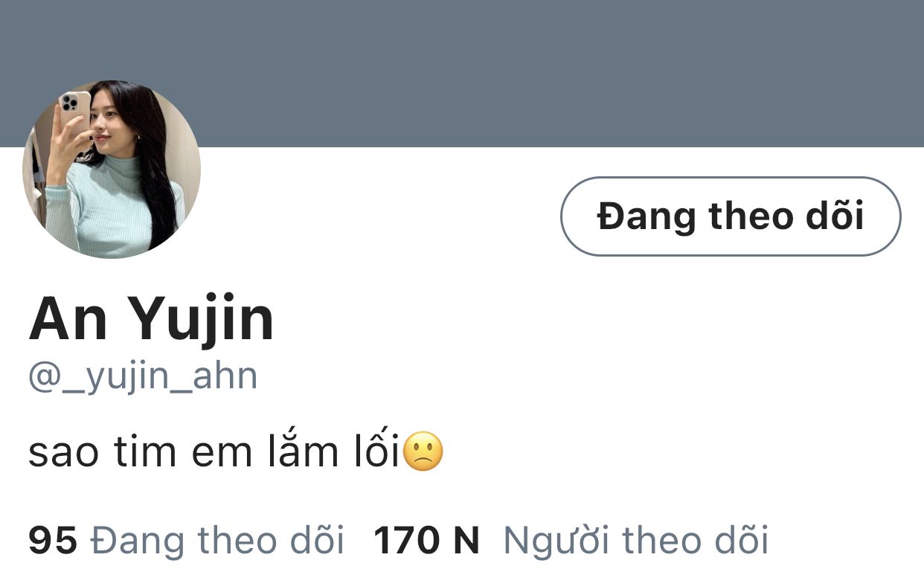Open the 95 following count
Screen dimensions: 924x569
(x=53, y=540)
